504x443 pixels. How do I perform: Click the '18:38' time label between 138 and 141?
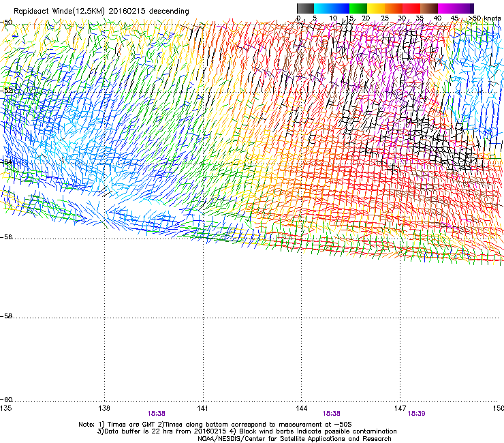point(156,414)
